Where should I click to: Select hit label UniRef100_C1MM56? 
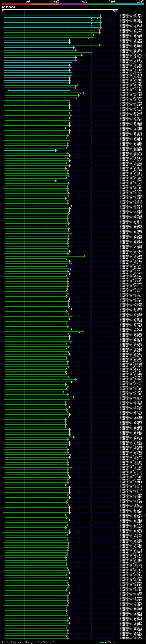[x=131, y=103]
